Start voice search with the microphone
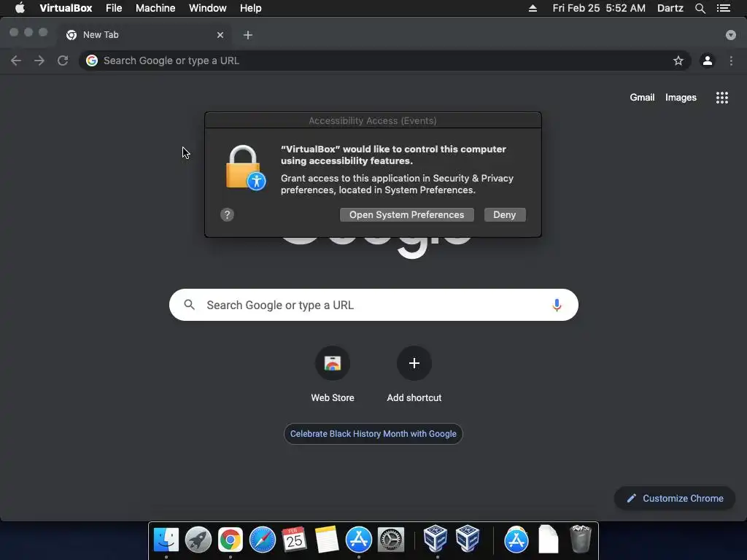 coord(557,305)
